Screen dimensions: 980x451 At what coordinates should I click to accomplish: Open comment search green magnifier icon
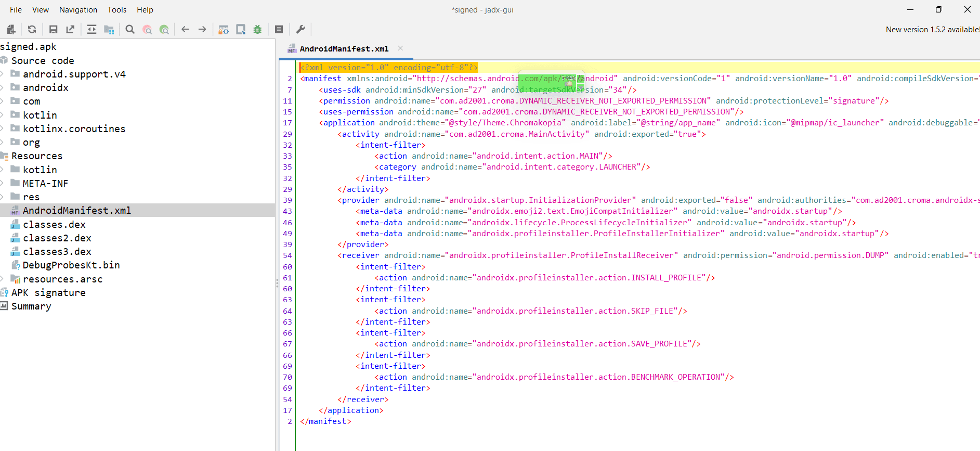tap(164, 30)
